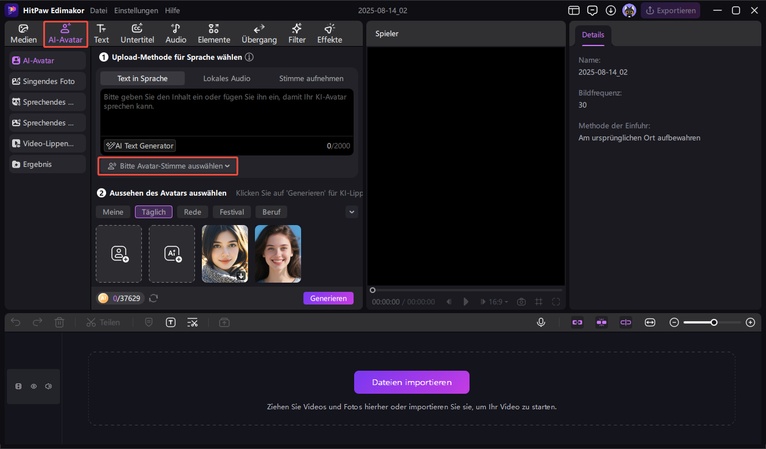Select the Stimme aufnehmen option
766x449 pixels.
tap(311, 78)
